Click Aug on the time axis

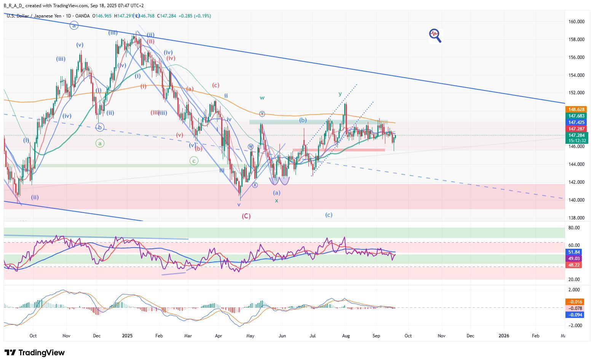(x=346, y=336)
